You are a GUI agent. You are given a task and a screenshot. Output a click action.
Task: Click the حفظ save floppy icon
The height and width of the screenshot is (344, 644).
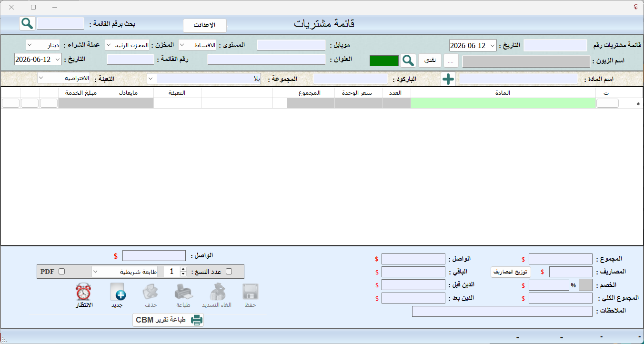pyautogui.click(x=251, y=295)
